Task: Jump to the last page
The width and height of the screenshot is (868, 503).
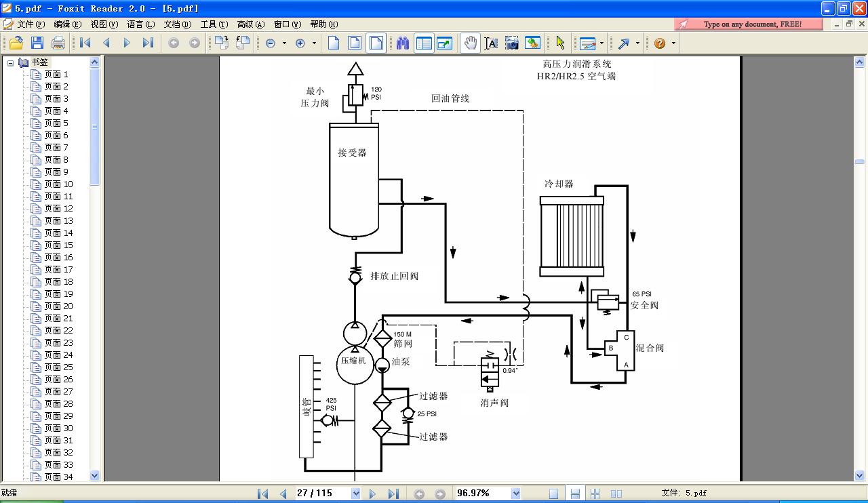Action: coord(393,494)
